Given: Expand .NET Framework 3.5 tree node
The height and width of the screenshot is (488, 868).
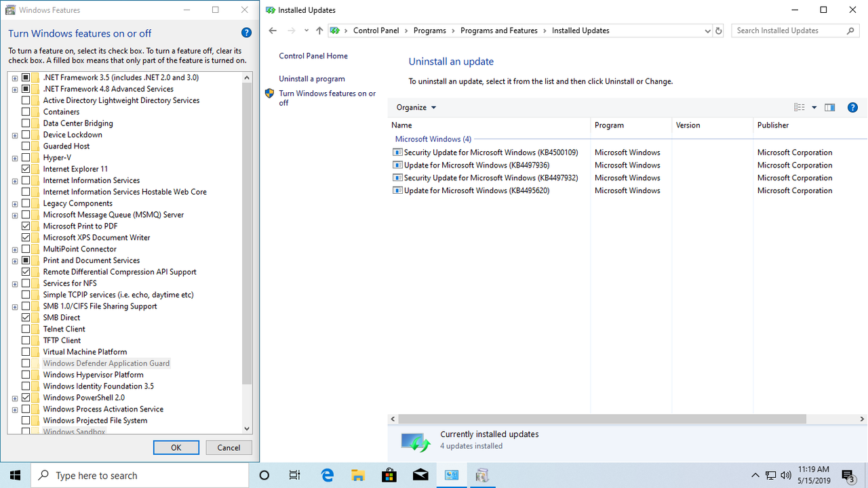Looking at the screenshot, I should (15, 78).
